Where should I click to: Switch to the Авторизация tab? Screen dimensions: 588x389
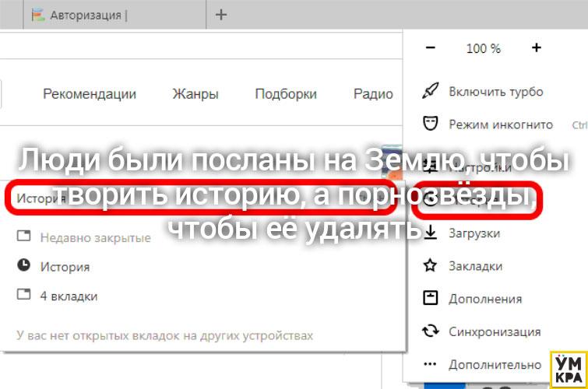[114, 15]
